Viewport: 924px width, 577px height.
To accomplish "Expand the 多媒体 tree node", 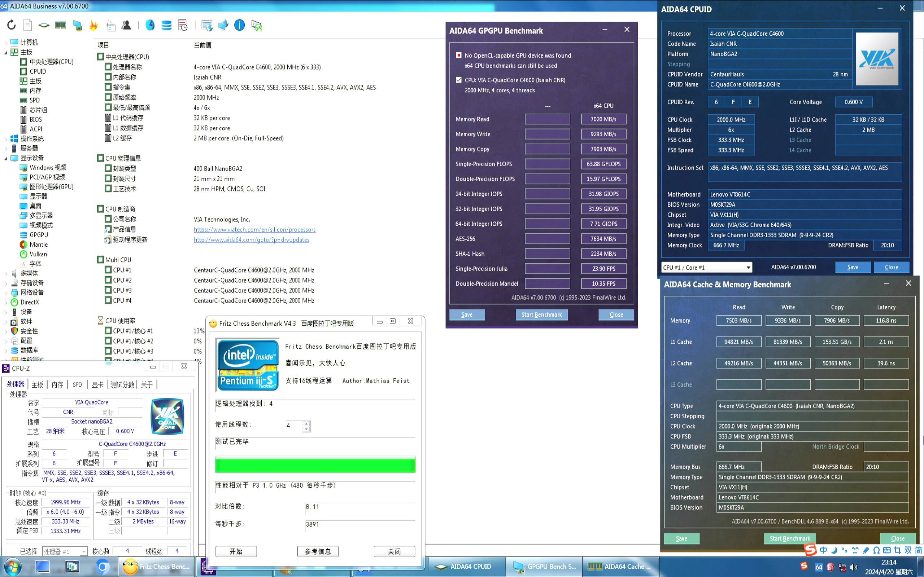I will (6, 274).
